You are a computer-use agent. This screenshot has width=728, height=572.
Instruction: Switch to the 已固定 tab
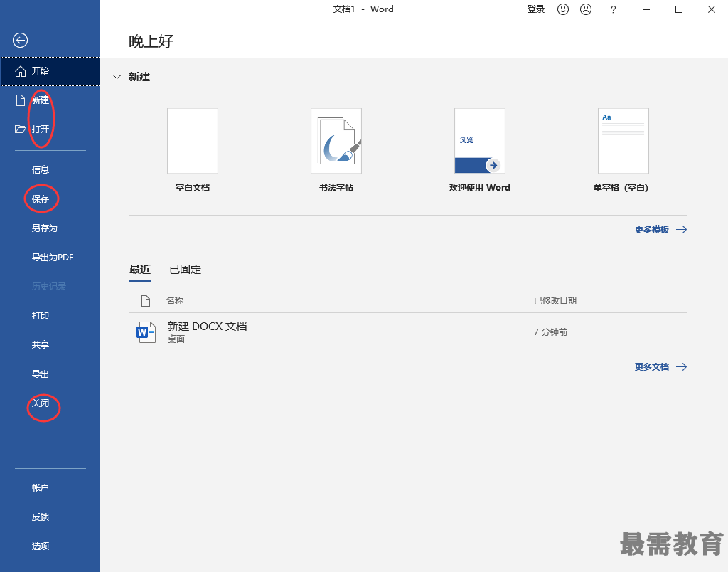pos(186,270)
